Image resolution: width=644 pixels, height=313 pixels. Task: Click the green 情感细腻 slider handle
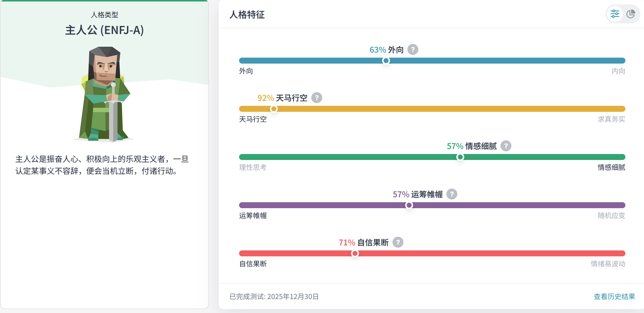[460, 157]
